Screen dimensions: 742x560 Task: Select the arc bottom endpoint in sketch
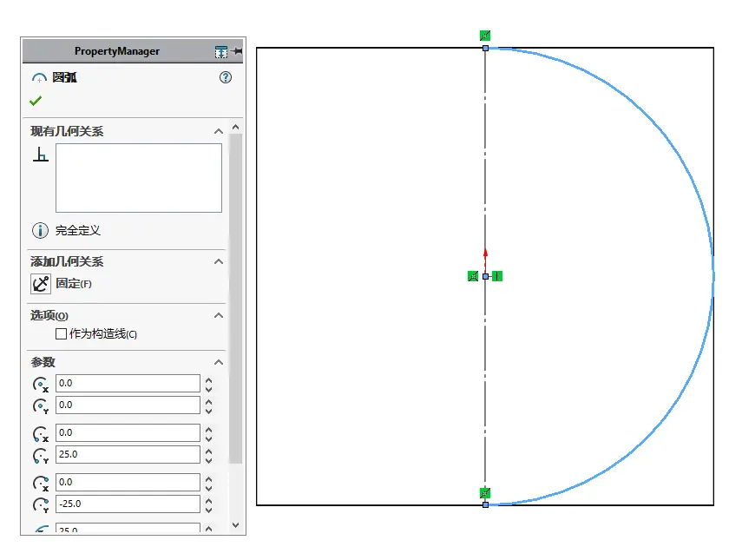click(x=485, y=505)
